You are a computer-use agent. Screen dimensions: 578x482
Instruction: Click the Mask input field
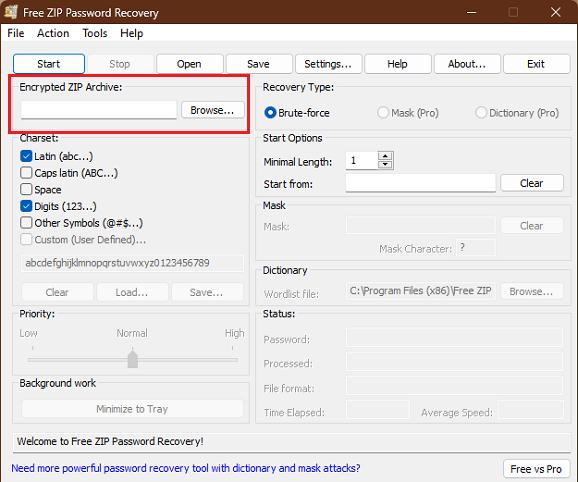click(x=421, y=226)
